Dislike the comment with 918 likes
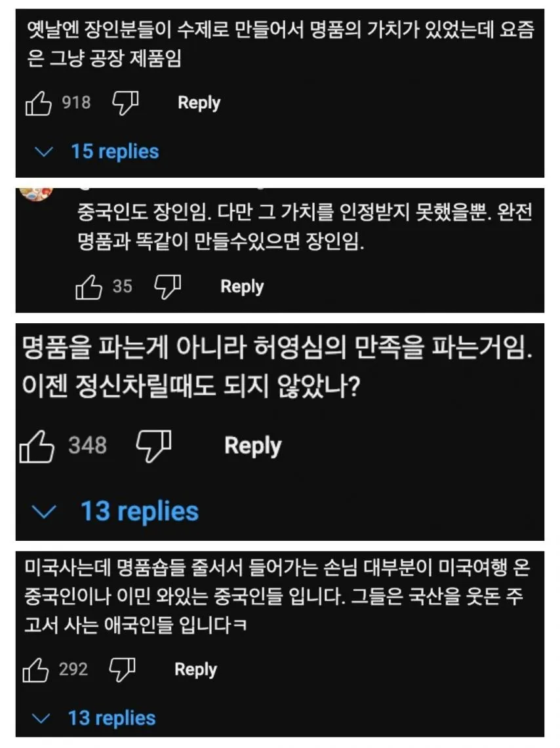This screenshot has width=560, height=748. (125, 104)
